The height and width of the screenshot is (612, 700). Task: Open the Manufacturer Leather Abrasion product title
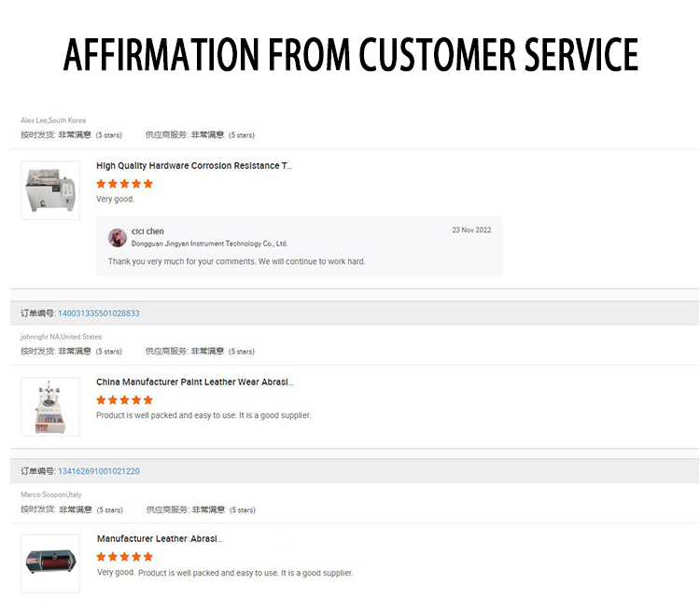(x=160, y=539)
